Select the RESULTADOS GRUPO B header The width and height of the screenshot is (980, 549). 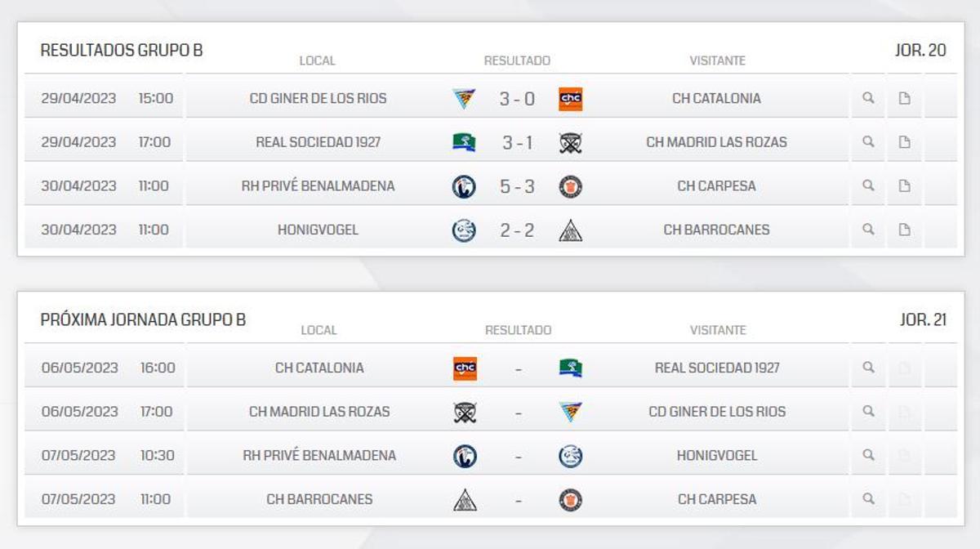pyautogui.click(x=123, y=50)
